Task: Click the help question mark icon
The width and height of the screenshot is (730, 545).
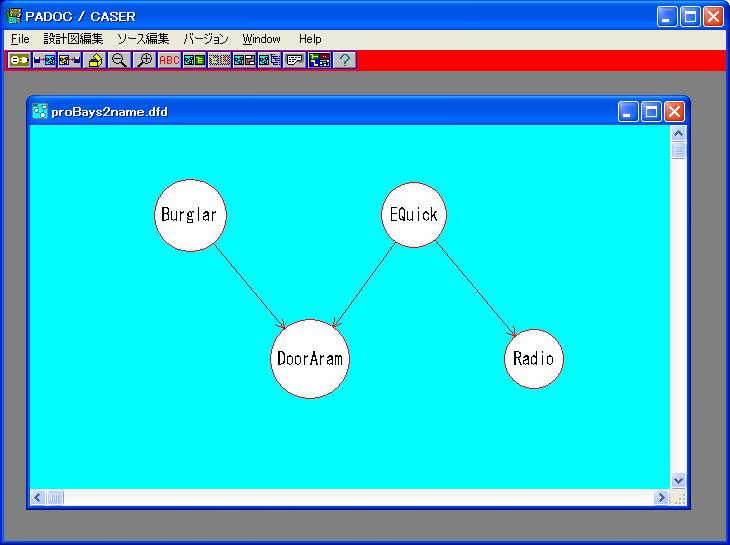Action: (344, 61)
